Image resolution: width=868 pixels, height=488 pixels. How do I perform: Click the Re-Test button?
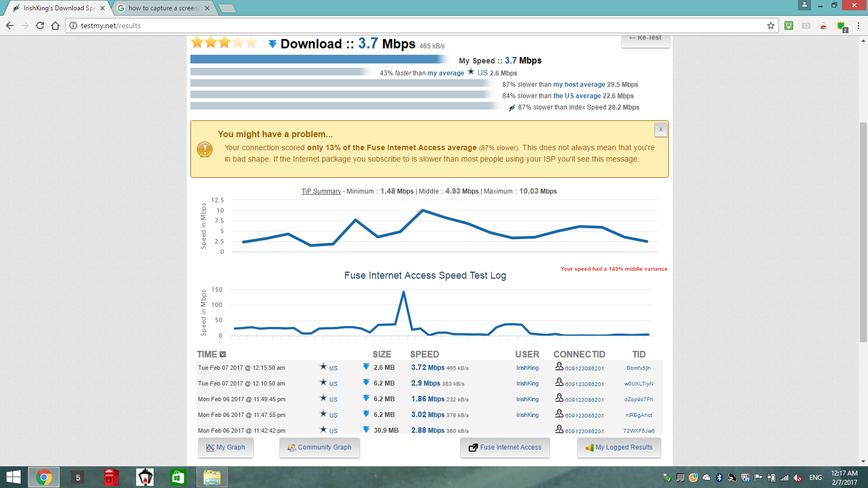646,41
